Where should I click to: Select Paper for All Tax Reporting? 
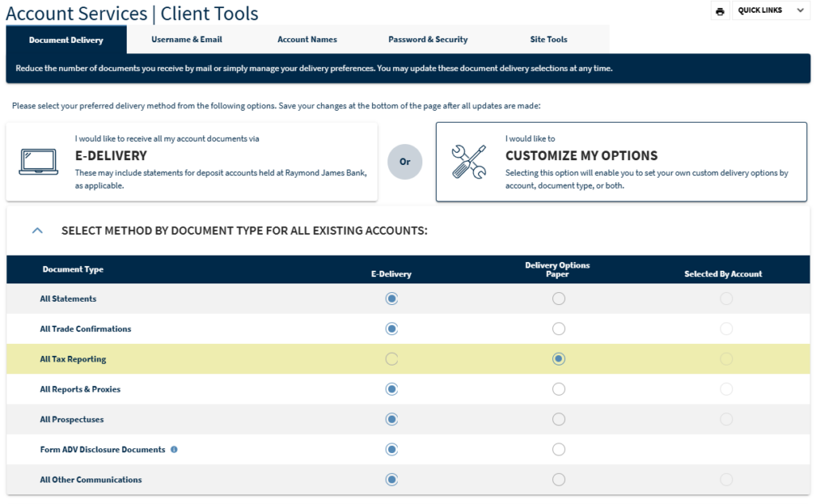coord(559,359)
